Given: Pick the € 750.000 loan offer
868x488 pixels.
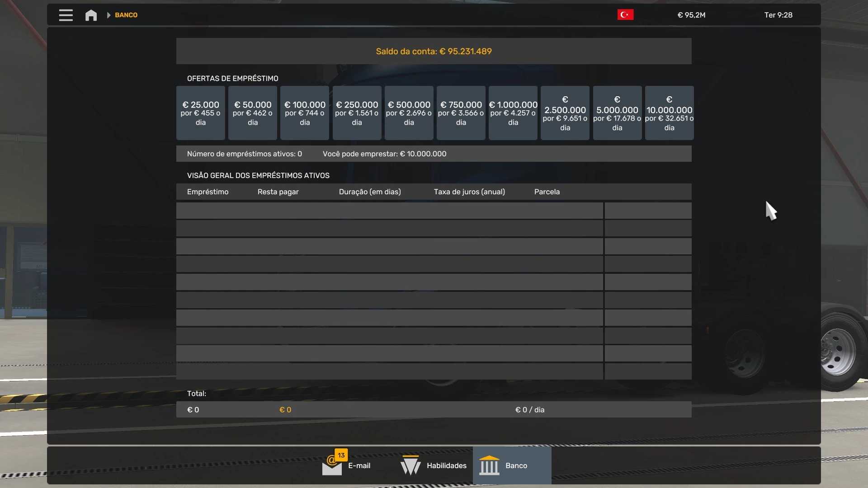Looking at the screenshot, I should coord(461,113).
